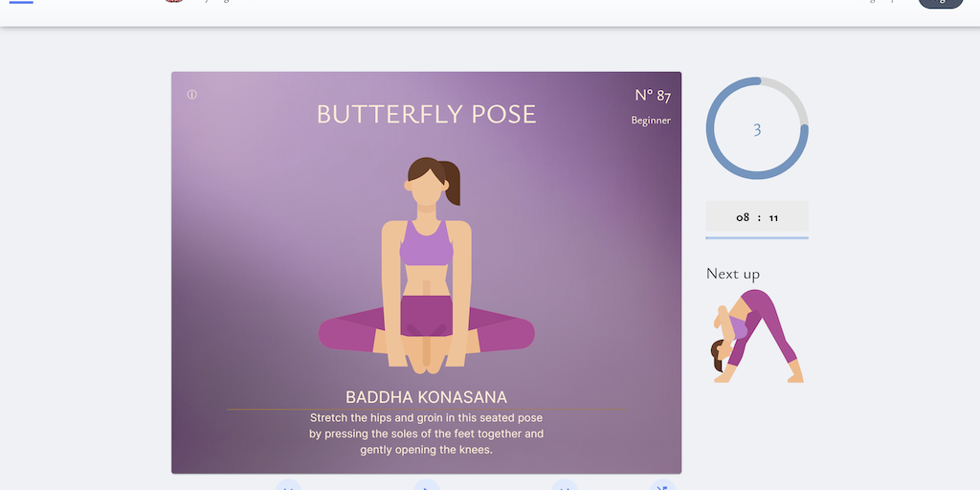Click the shuffle icon below the card
The width and height of the screenshot is (980, 490).
coord(662,485)
